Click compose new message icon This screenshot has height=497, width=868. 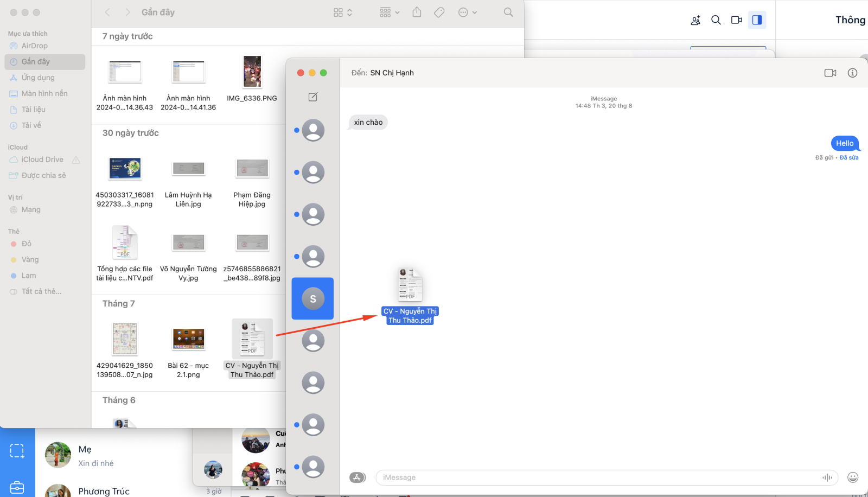313,97
